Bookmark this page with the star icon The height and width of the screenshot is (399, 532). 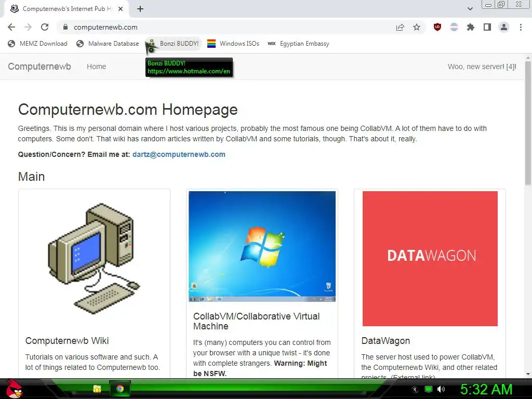417,27
